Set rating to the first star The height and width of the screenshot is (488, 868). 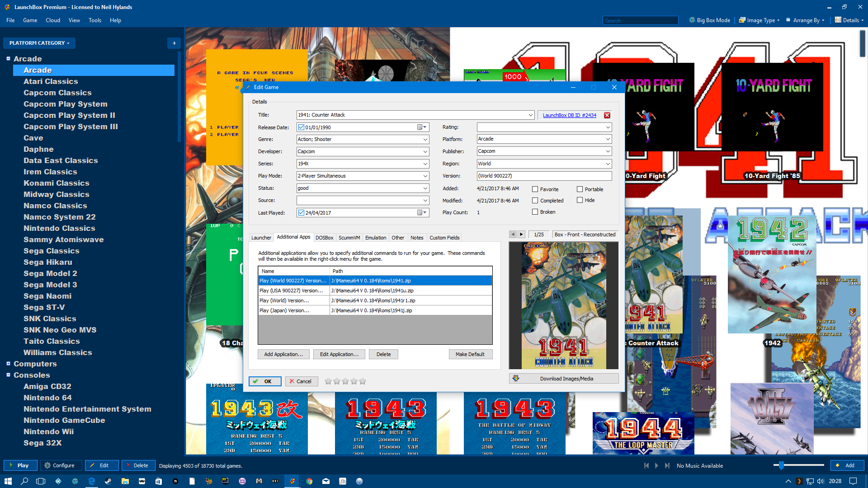(x=328, y=381)
